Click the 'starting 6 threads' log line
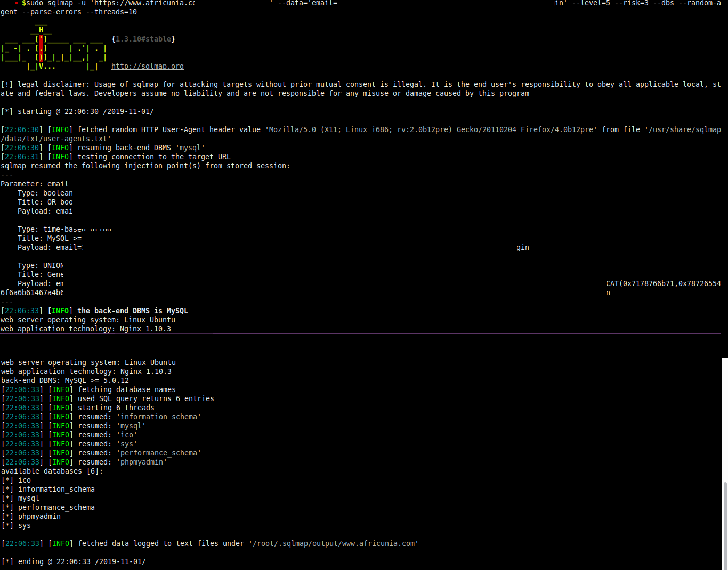 (78, 408)
